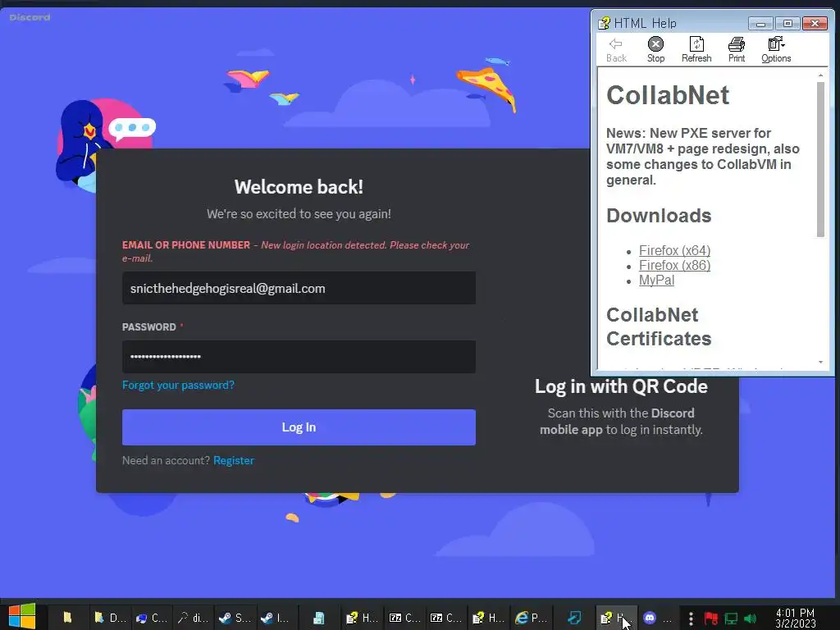
Task: Refresh the HTML Help page
Action: pyautogui.click(x=696, y=50)
